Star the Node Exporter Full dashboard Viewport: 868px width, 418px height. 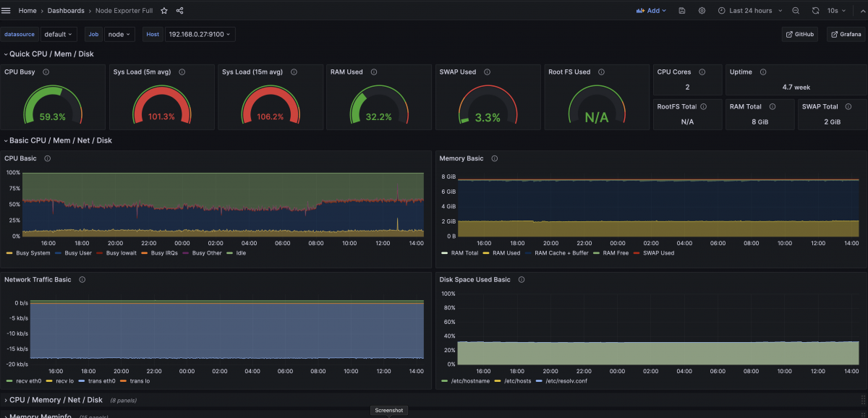164,11
